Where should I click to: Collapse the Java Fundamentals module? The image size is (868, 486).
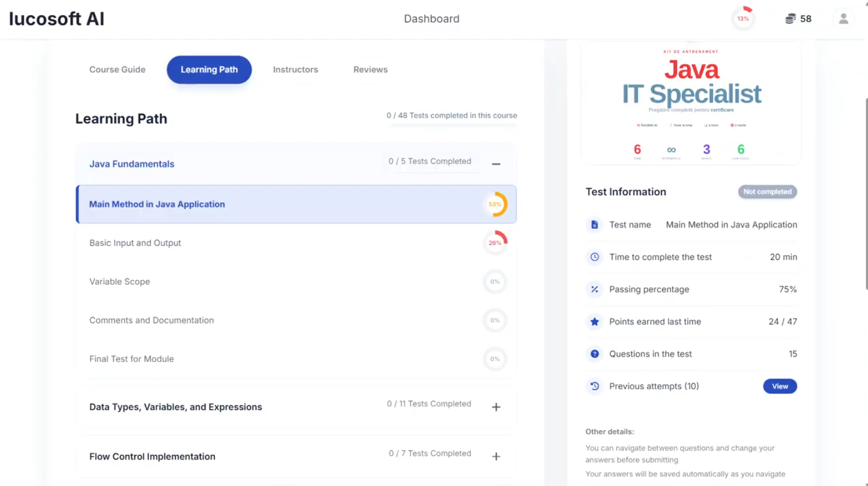tap(496, 164)
